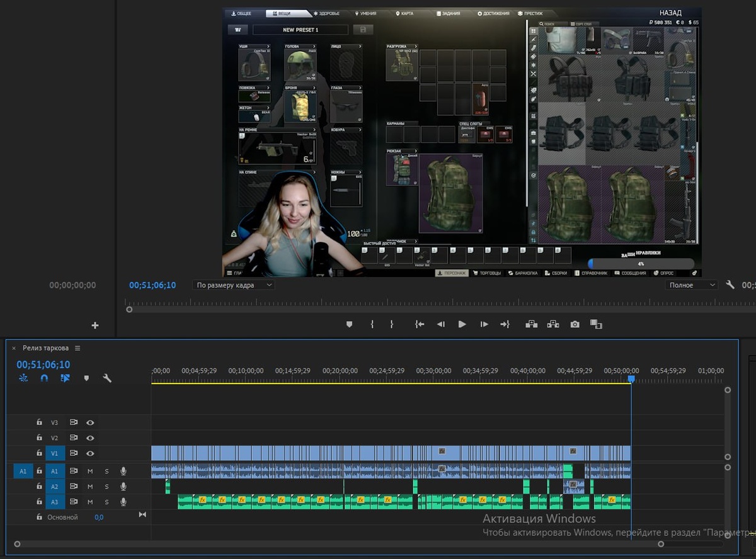Enable voice-over record on A1 track
This screenshot has width=756, height=559.
123,471
